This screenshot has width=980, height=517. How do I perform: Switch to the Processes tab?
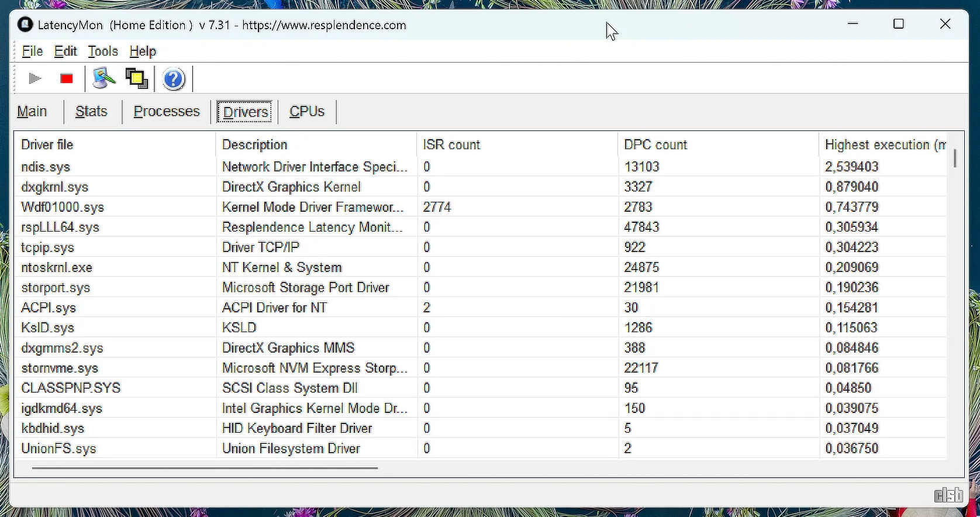(167, 112)
